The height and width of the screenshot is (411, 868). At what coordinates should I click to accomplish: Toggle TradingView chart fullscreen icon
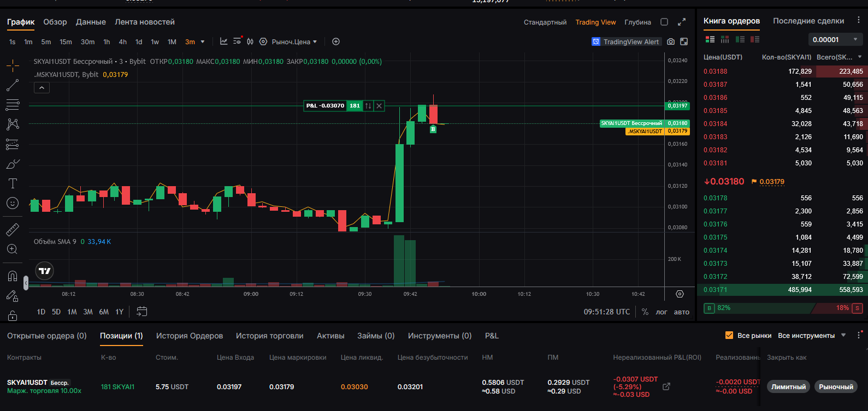point(684,41)
